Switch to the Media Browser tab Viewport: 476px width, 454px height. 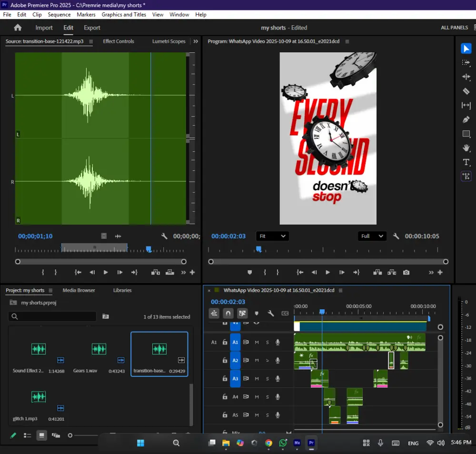pyautogui.click(x=79, y=290)
